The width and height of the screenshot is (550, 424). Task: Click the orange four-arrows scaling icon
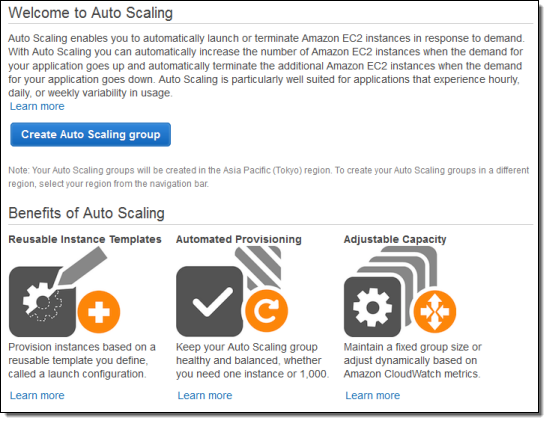click(x=435, y=311)
